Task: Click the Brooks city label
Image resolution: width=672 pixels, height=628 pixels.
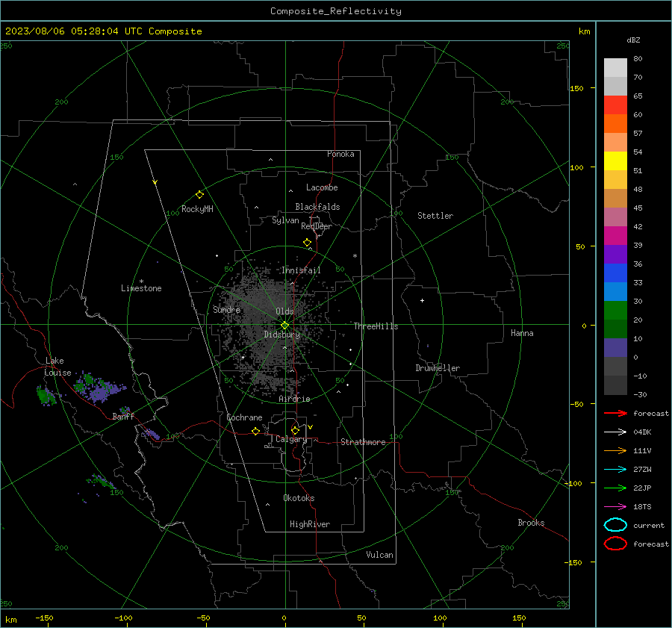Action: (531, 523)
